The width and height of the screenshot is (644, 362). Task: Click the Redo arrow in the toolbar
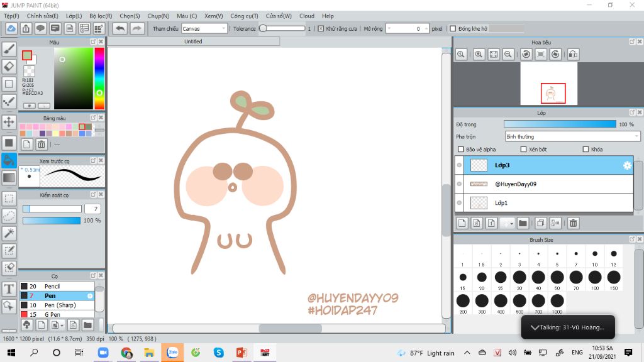click(136, 29)
